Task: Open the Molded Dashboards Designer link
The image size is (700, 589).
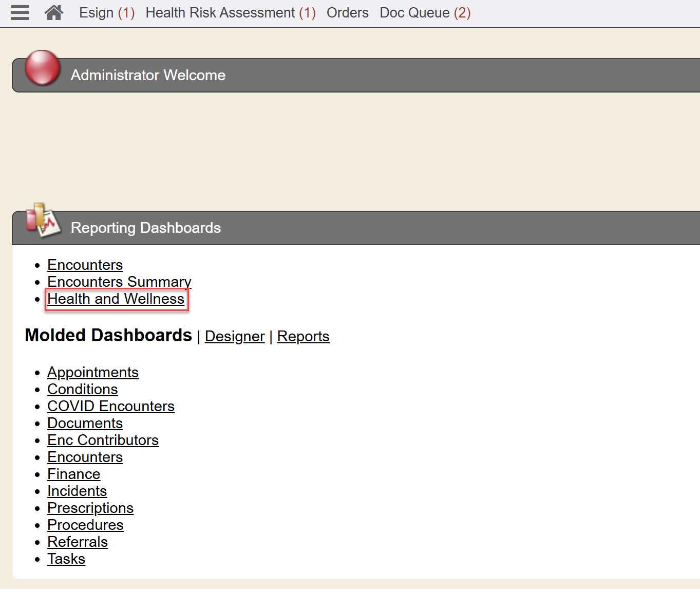Action: pos(235,336)
